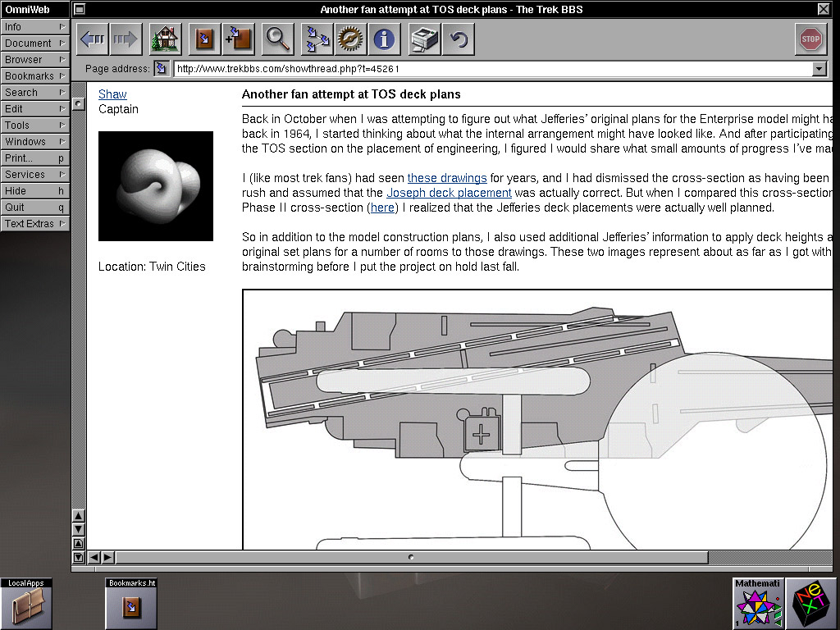Open the Bookmarks submenu

(x=34, y=76)
